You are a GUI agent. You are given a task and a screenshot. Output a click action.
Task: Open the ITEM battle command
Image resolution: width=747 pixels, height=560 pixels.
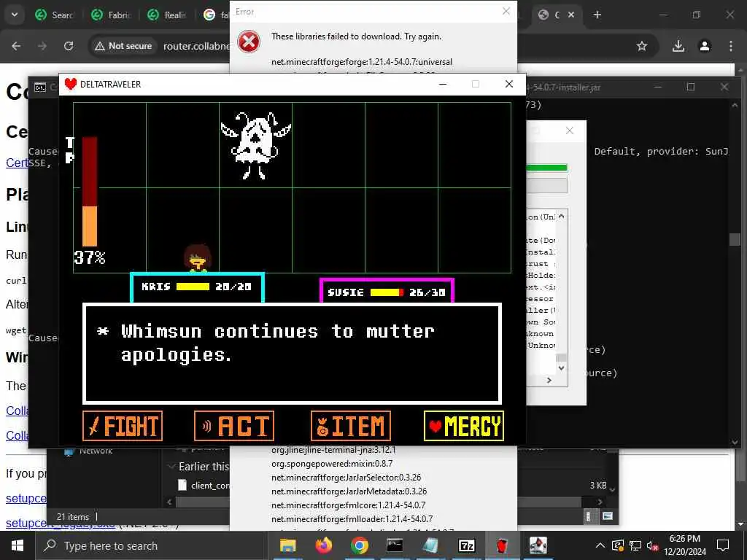point(351,426)
